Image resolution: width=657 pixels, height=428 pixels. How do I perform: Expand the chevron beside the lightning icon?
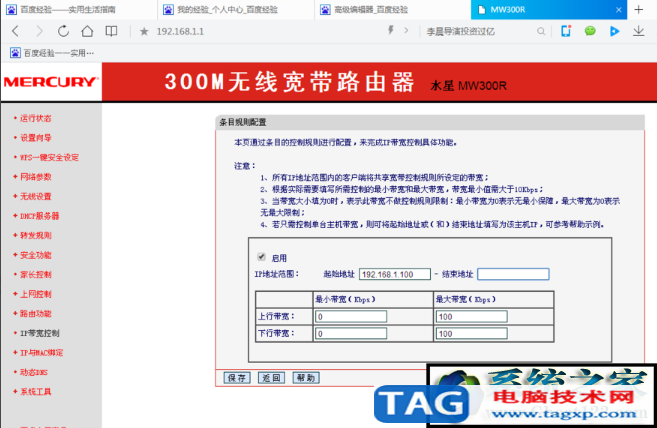[406, 30]
